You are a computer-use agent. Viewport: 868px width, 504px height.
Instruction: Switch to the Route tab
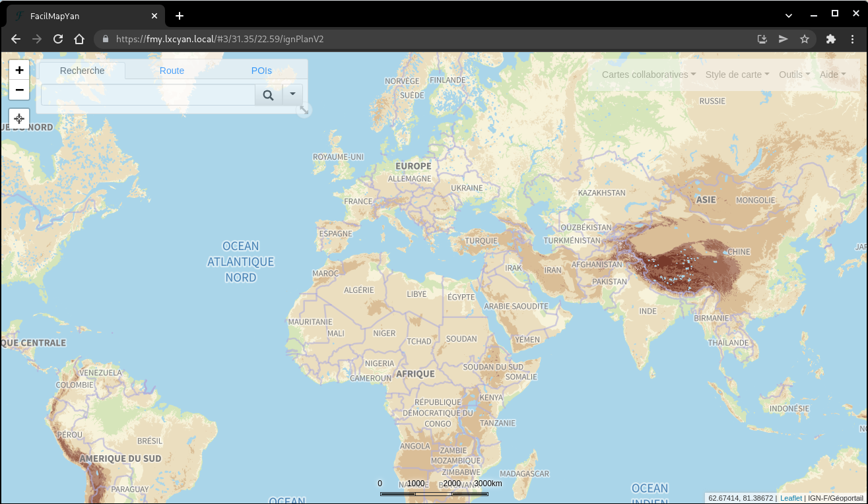[172, 71]
